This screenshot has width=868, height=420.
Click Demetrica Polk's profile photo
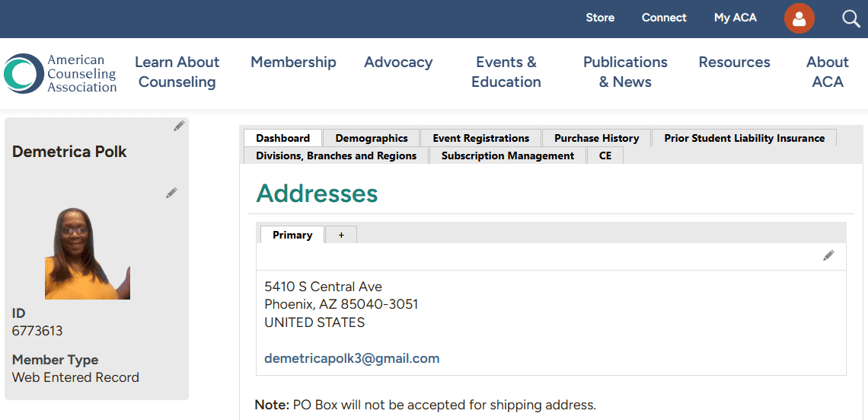[x=87, y=254]
